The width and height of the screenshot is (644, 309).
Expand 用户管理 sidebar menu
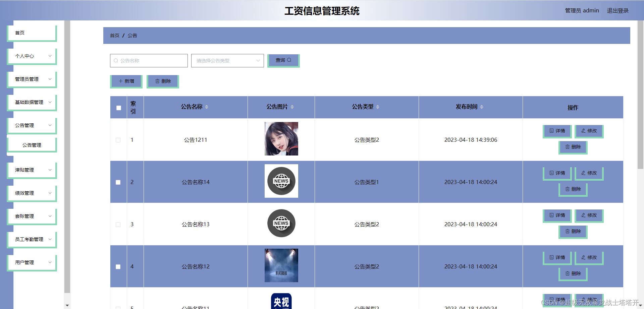pyautogui.click(x=32, y=263)
